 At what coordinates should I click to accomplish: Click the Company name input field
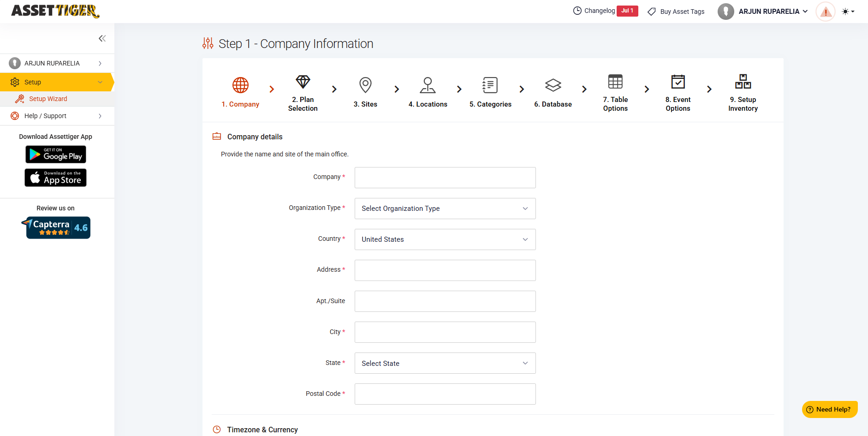pos(445,178)
